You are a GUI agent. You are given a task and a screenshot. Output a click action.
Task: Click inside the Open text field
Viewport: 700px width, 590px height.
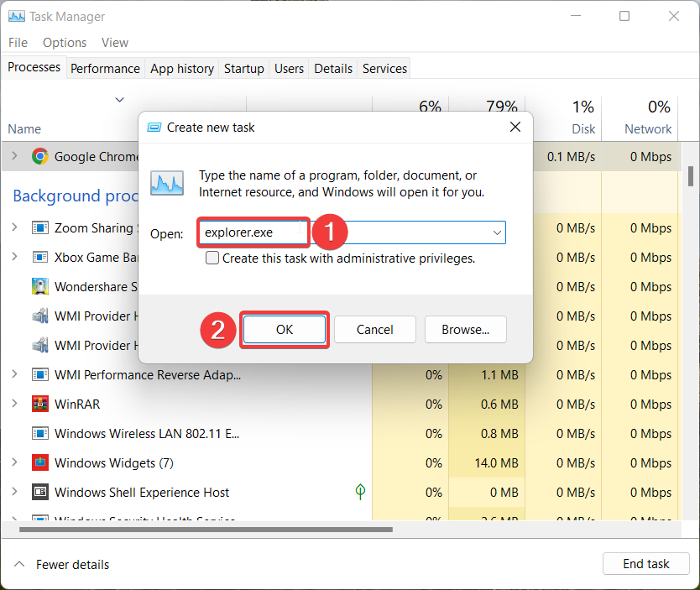click(252, 232)
